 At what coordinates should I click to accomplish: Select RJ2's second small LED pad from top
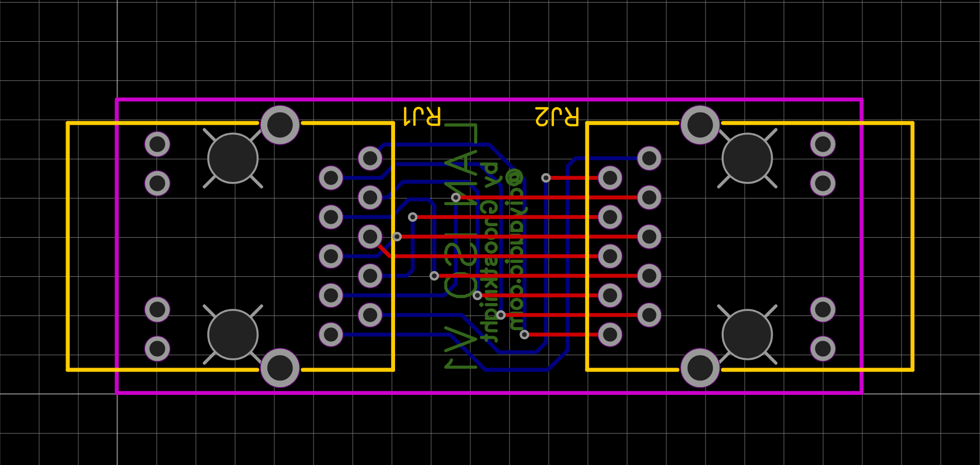tap(823, 183)
